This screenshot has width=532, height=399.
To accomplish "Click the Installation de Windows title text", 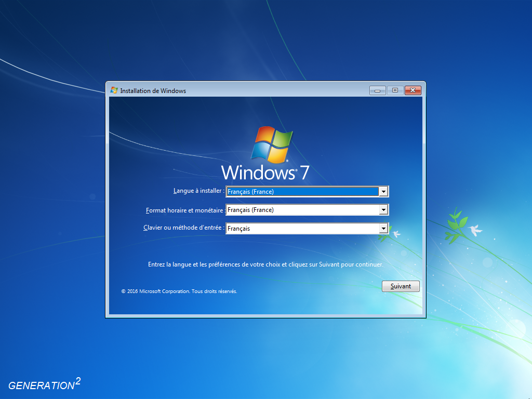I will tap(153, 91).
